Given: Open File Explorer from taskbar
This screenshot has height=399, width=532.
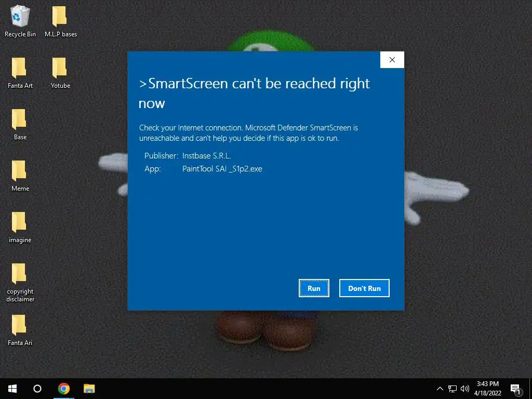Looking at the screenshot, I should click(x=89, y=389).
